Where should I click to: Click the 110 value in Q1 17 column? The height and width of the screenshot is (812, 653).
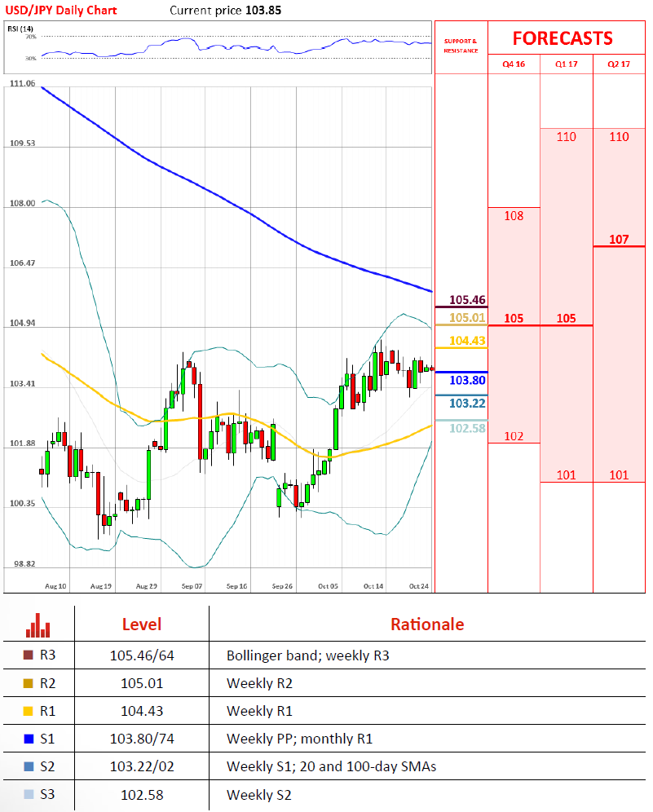(x=566, y=137)
